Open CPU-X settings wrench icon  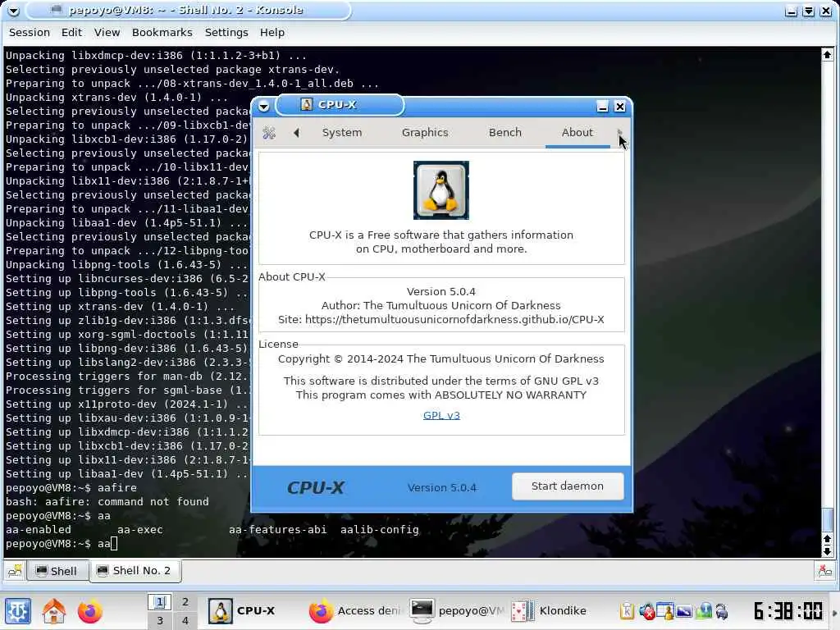pyautogui.click(x=269, y=133)
